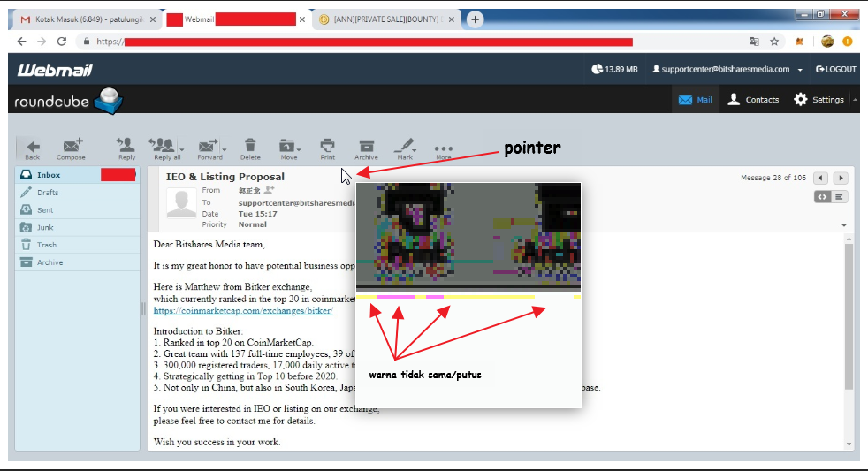
Task: Click the LOGOUT link
Action: [836, 69]
